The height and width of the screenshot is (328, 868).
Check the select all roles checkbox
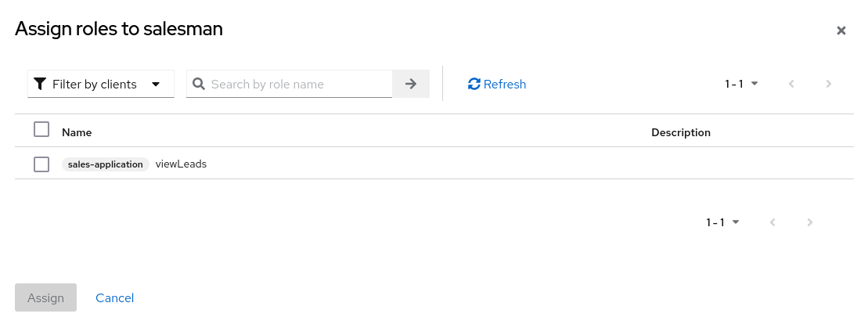pos(41,129)
